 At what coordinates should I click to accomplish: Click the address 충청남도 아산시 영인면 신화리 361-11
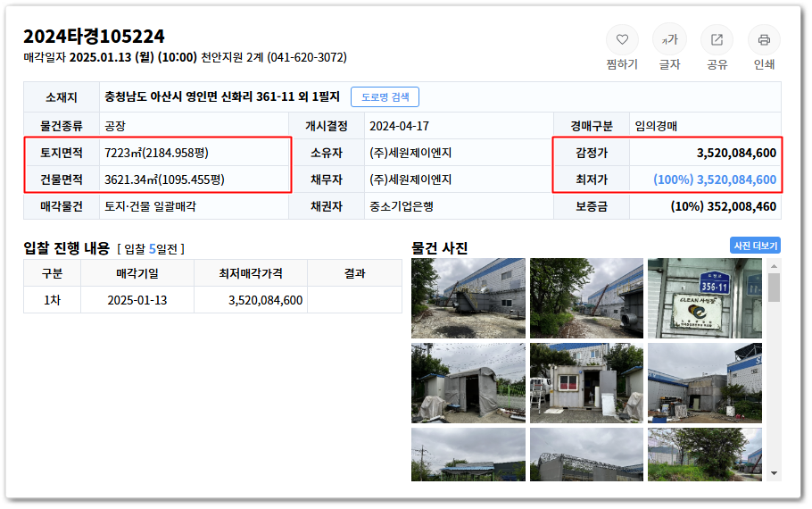tap(222, 97)
